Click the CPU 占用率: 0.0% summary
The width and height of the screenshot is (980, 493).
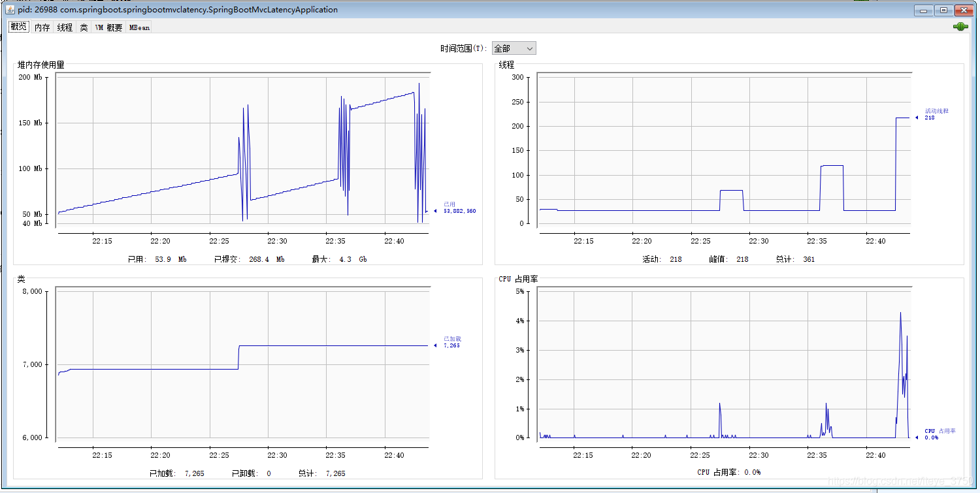coord(728,472)
